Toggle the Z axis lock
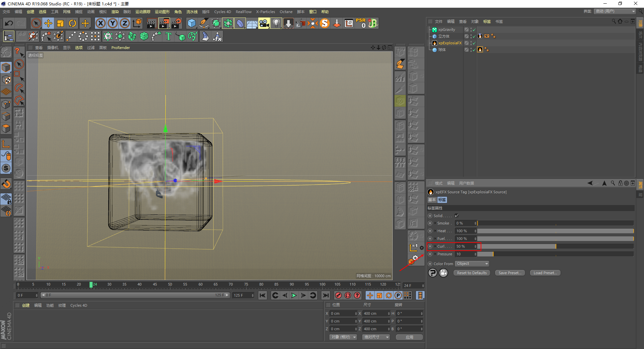 [125, 23]
